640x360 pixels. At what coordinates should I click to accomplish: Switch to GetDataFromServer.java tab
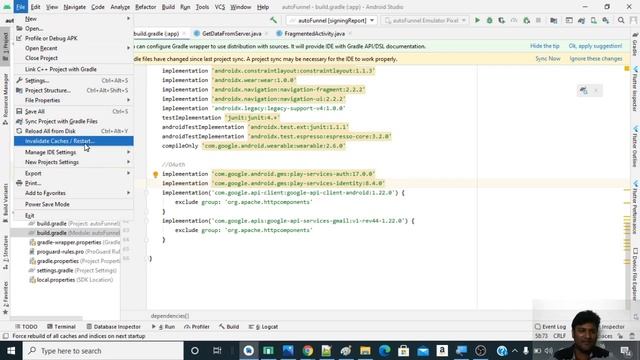click(x=231, y=33)
